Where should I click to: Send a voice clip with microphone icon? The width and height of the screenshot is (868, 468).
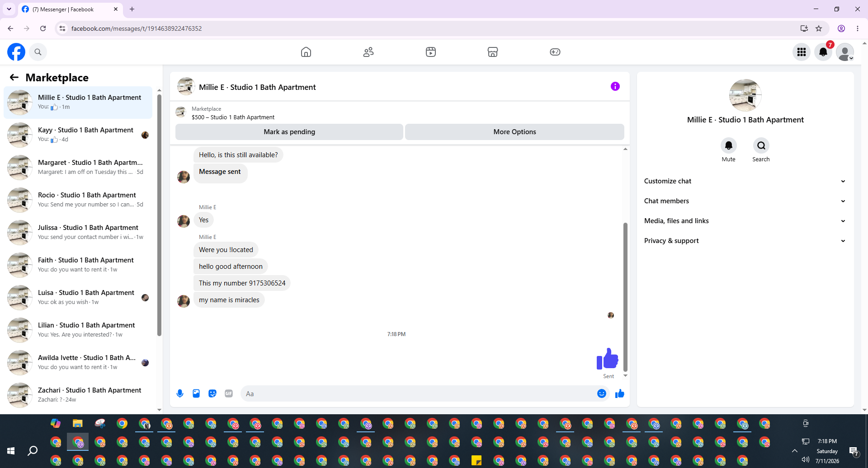point(180,393)
